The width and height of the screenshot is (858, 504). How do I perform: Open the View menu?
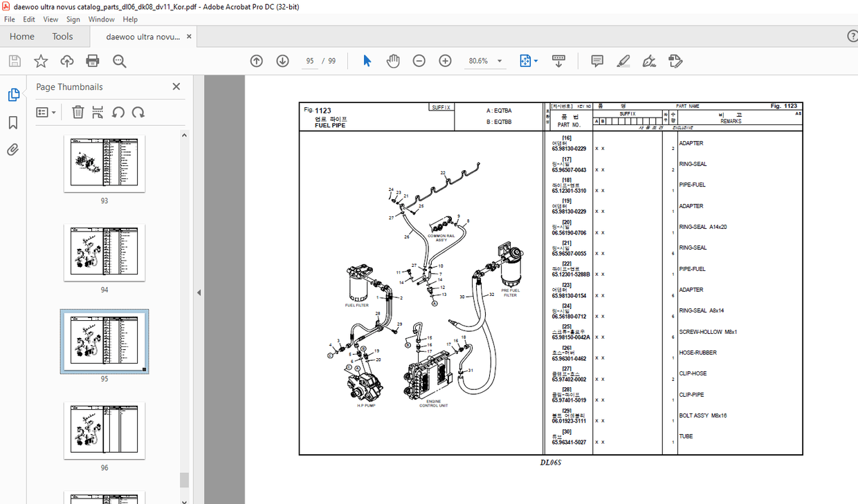51,19
